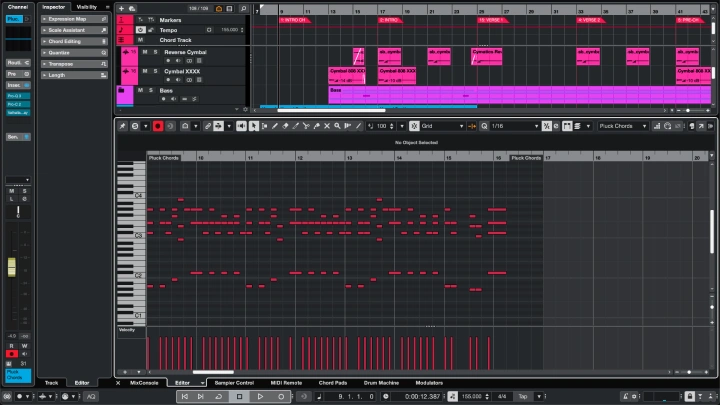
Task: Click the Bass folder part in arrangement
Action: point(519,94)
